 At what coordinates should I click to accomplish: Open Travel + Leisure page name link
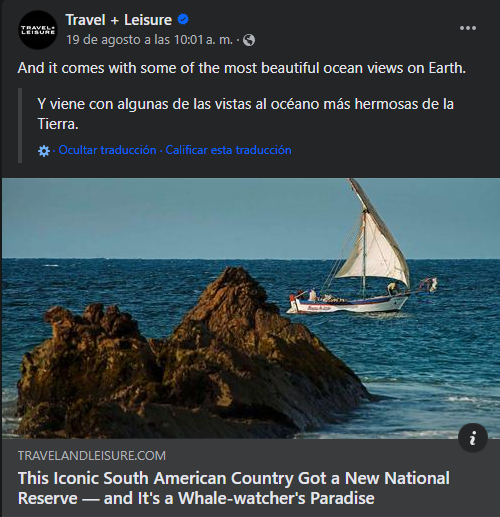point(118,20)
